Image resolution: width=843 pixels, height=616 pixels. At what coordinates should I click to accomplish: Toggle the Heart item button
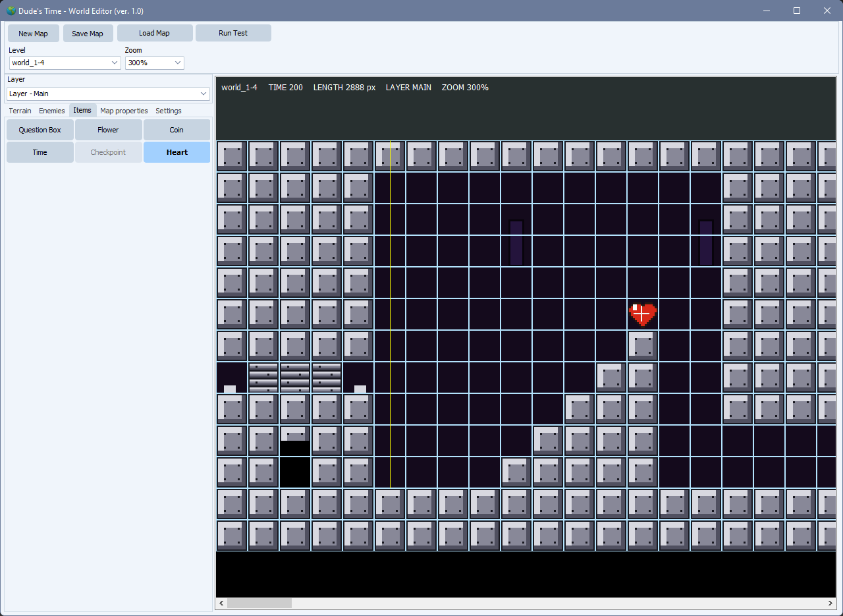177,152
